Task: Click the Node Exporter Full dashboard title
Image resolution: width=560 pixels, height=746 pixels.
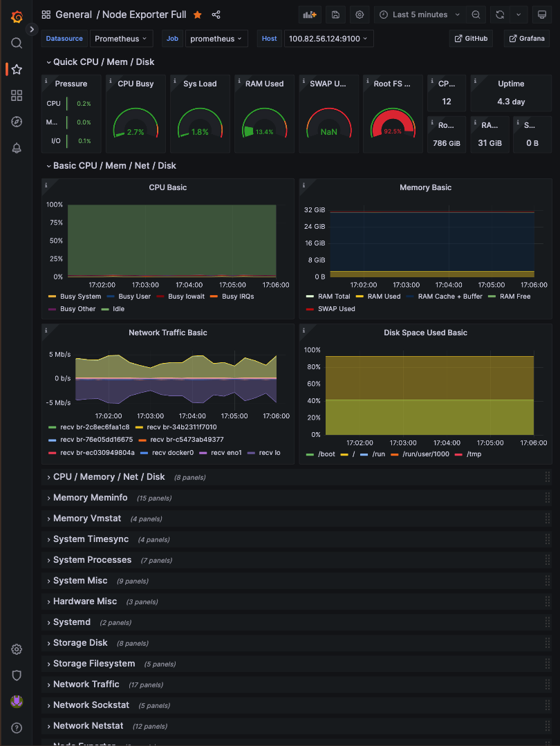Action: [x=144, y=15]
